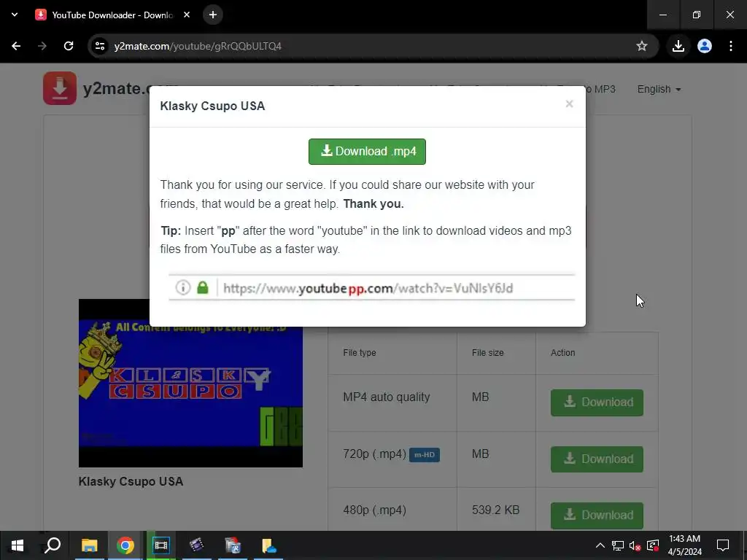Click the Klasky Csupo USA title under thumbnail

pos(131,481)
